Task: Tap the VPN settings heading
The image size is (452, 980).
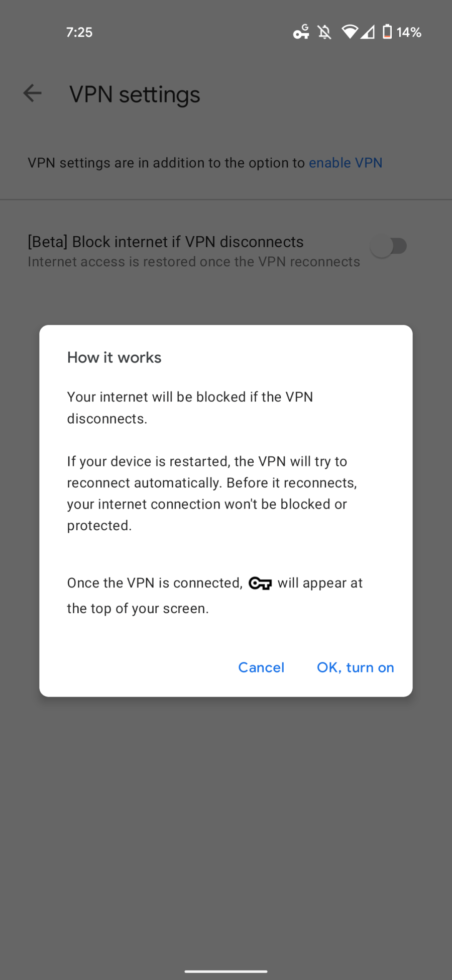Action: 134,94
